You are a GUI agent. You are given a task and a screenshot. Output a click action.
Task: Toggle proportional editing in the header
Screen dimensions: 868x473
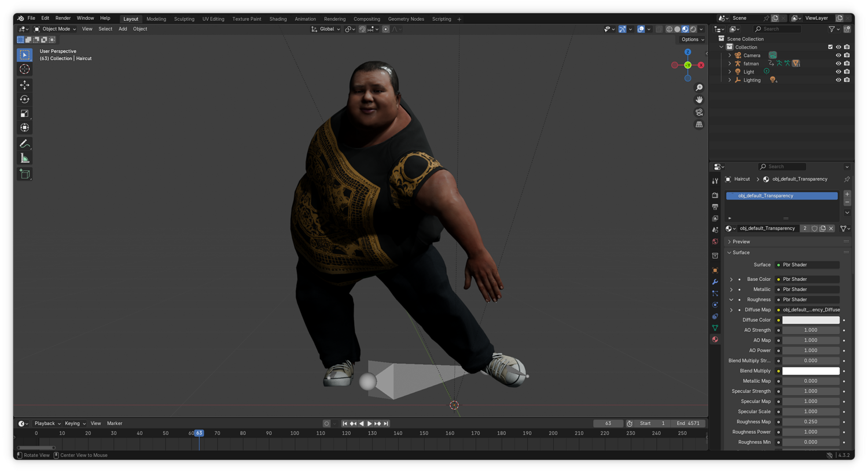(x=386, y=29)
